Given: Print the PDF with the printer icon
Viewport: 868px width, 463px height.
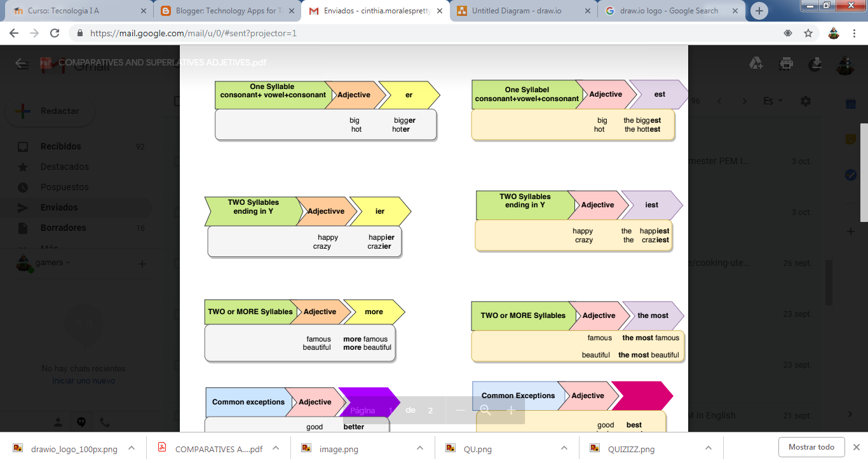Looking at the screenshot, I should (787, 63).
